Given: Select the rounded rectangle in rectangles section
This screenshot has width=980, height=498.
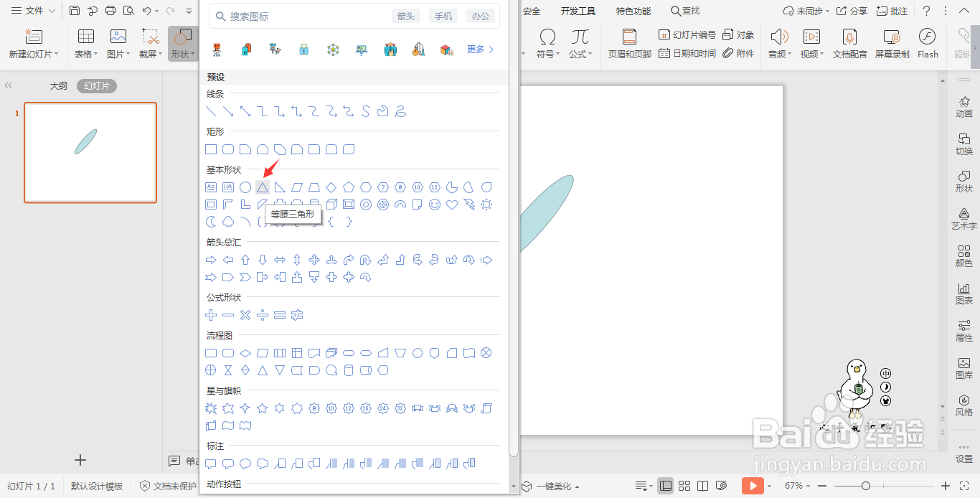Looking at the screenshot, I should pos(228,149).
